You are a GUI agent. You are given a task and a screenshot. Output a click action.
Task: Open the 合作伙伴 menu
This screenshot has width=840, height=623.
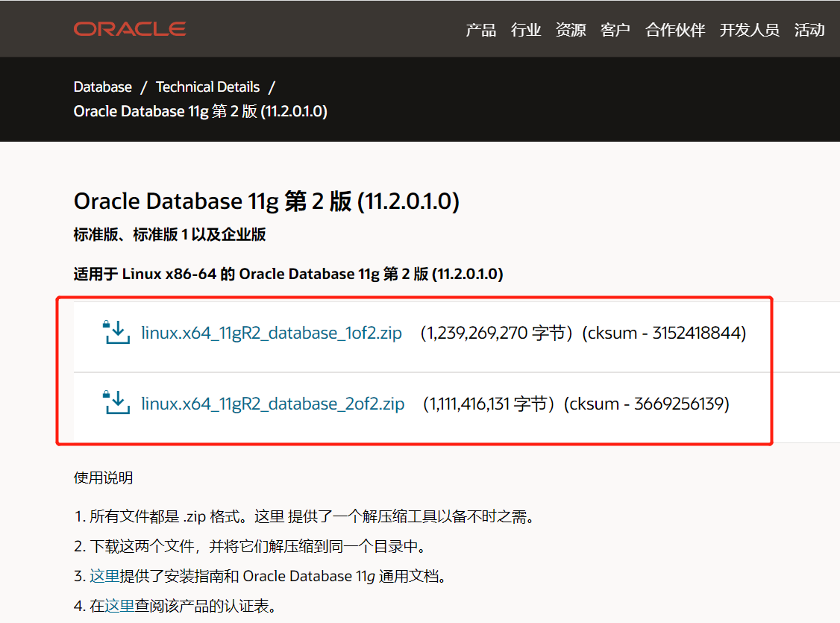(x=675, y=29)
